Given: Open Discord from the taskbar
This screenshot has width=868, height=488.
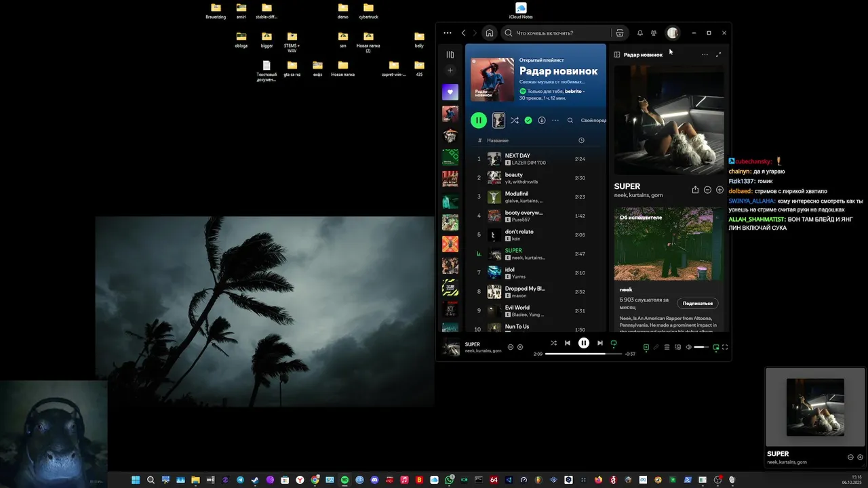Looking at the screenshot, I should (x=374, y=480).
